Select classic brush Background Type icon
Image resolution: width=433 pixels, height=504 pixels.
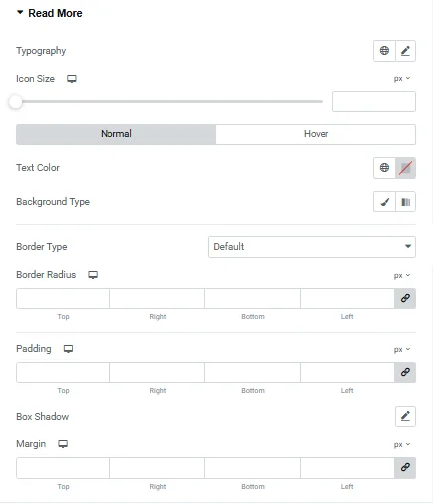pyautogui.click(x=384, y=202)
